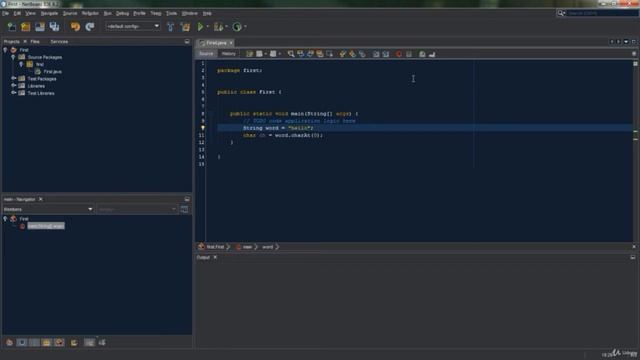This screenshot has width=640, height=360.
Task: Select the First.java editor tab
Action: (216, 43)
